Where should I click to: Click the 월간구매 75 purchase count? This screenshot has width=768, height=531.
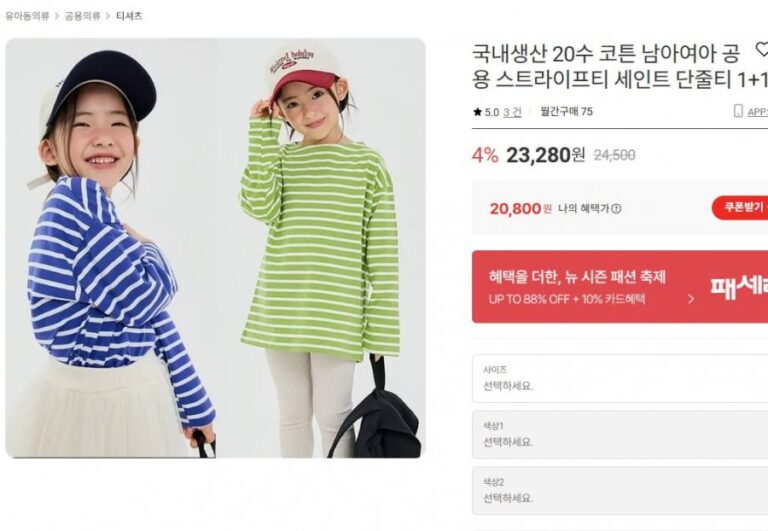567,112
